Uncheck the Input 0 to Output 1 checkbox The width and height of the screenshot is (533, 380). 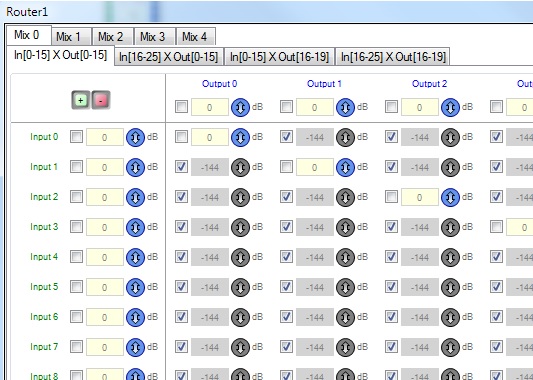click(x=286, y=137)
